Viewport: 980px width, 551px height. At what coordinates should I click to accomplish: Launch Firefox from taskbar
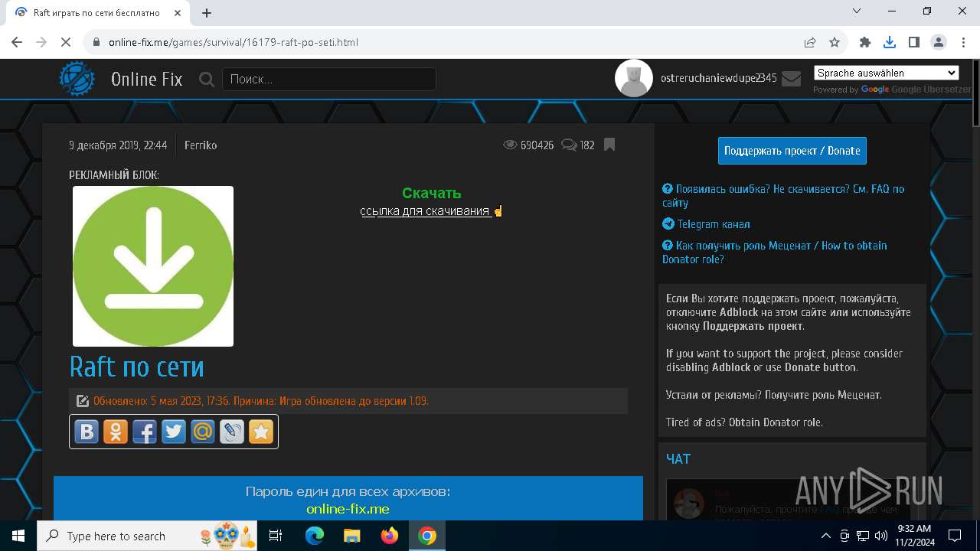pyautogui.click(x=390, y=536)
